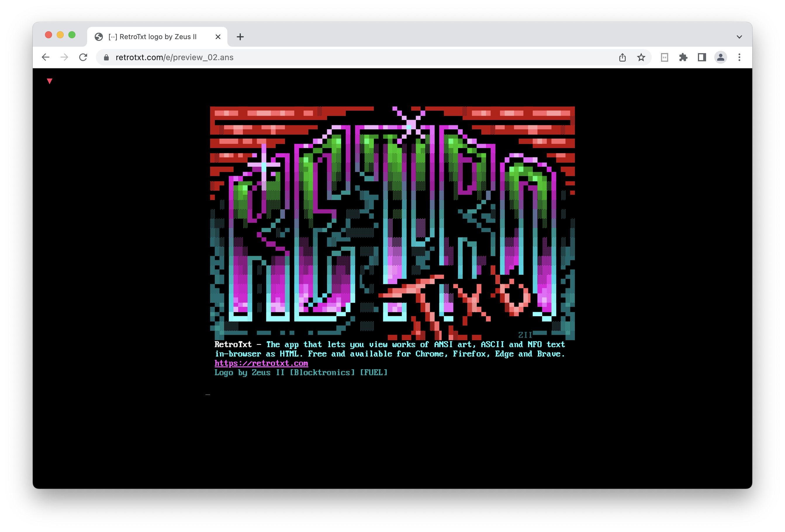The image size is (785, 532).
Task: Bookmark this tab with the star icon
Action: [641, 58]
